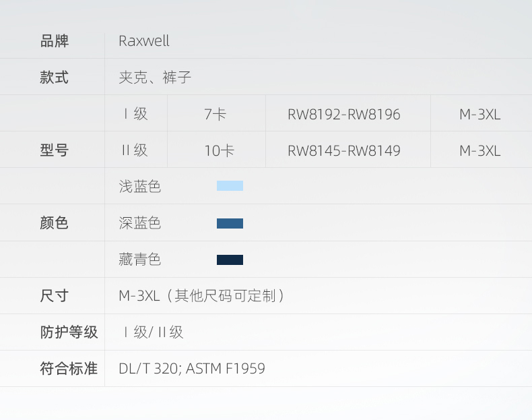Click the 型号 row label
This screenshot has width=532, height=420.
tap(55, 150)
